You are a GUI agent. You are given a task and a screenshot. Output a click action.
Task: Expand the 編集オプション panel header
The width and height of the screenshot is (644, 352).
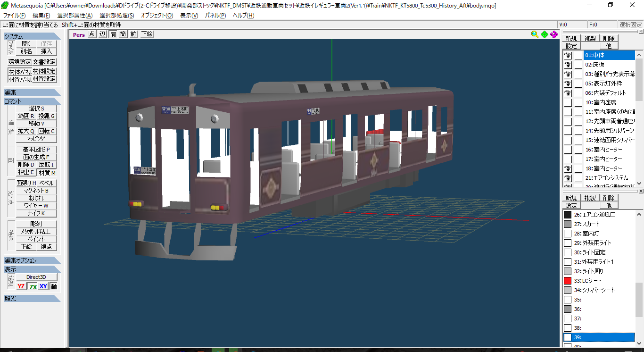(x=32, y=260)
